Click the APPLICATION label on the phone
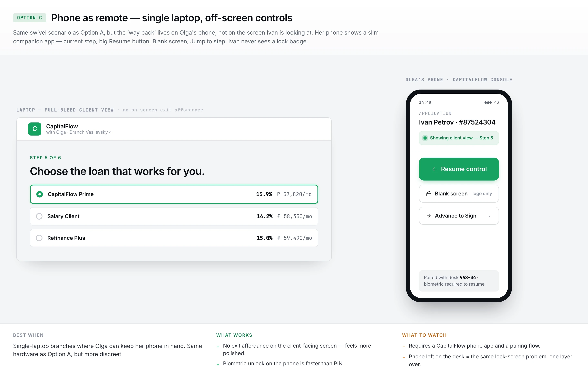588x368 pixels. pos(435,113)
